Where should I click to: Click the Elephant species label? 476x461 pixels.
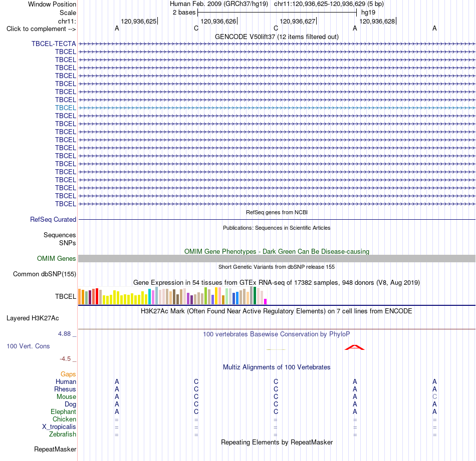pos(64,411)
